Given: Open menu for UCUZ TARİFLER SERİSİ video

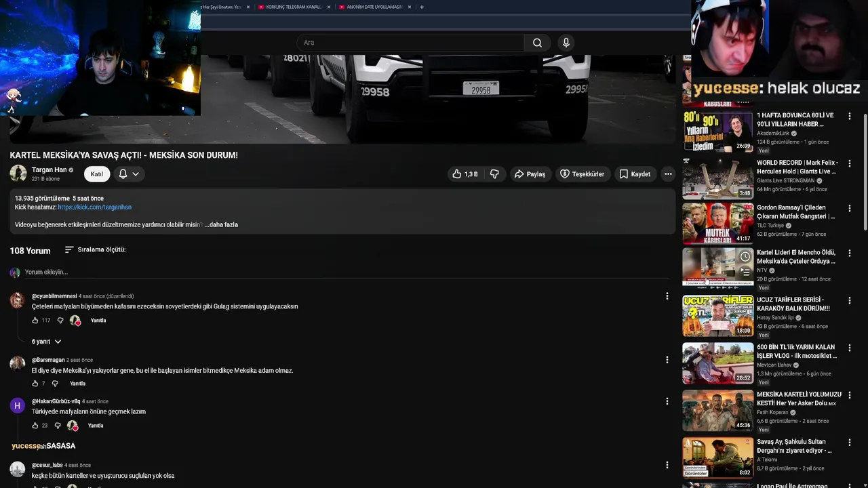Looking at the screenshot, I should coord(849,300).
